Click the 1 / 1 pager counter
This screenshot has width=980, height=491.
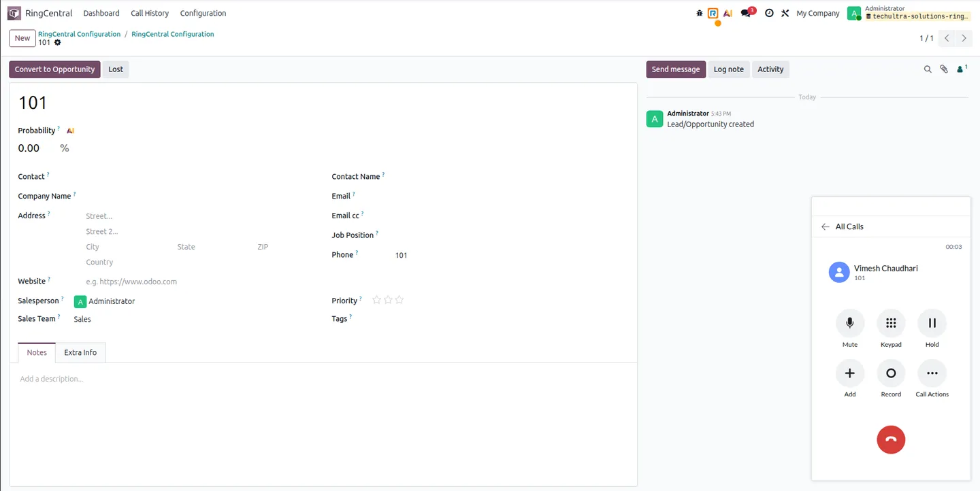click(926, 38)
